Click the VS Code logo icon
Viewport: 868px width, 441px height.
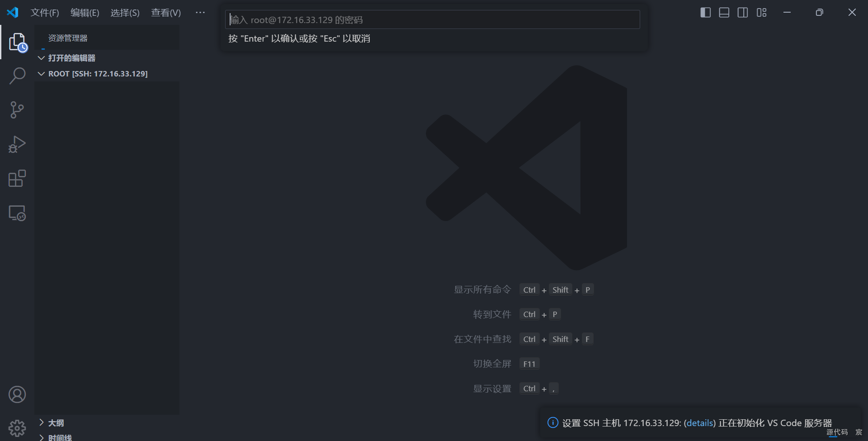(x=13, y=12)
